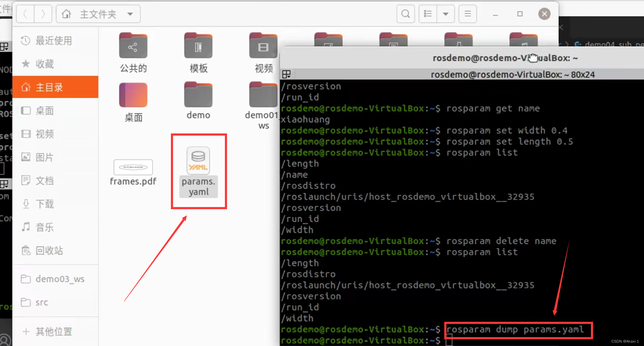
Task: Open view options dropdown arrow
Action: coord(445,14)
